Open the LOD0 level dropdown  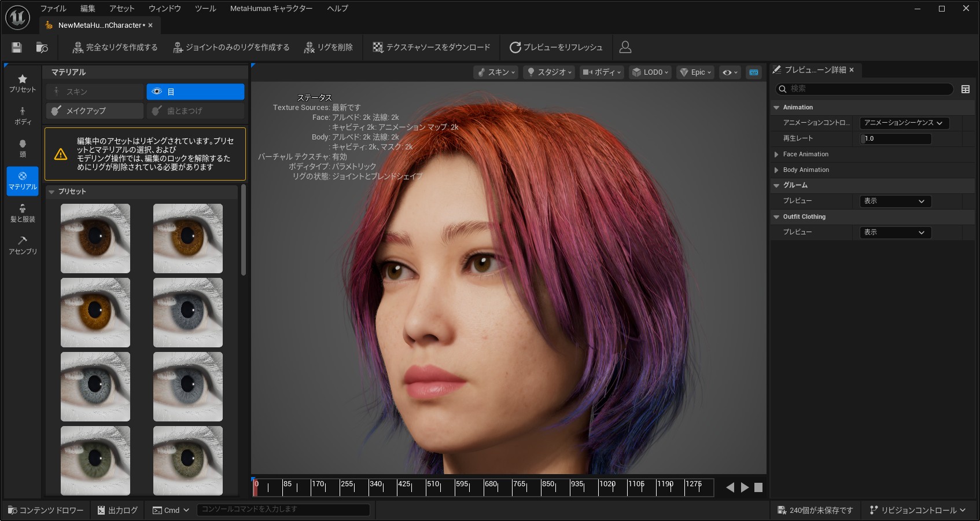(650, 72)
